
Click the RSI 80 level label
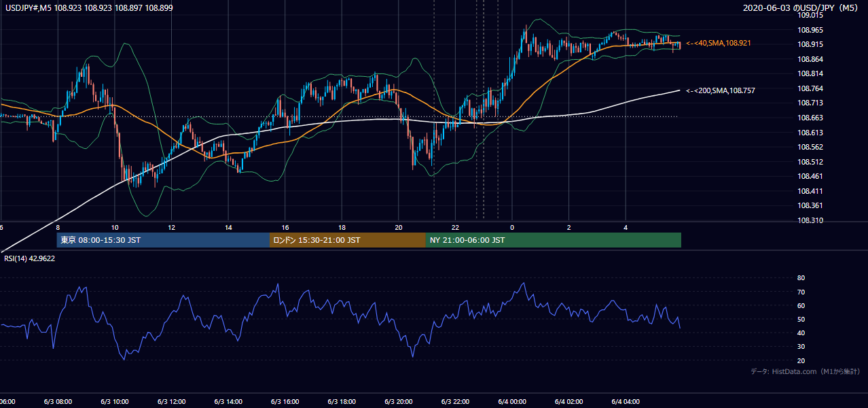[x=801, y=278]
